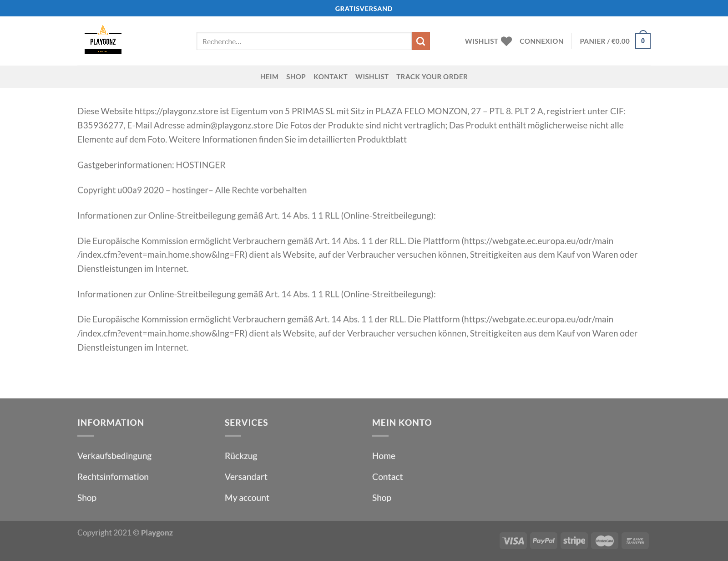Open the HEIM menu item
This screenshot has width=728, height=561.
[269, 76]
